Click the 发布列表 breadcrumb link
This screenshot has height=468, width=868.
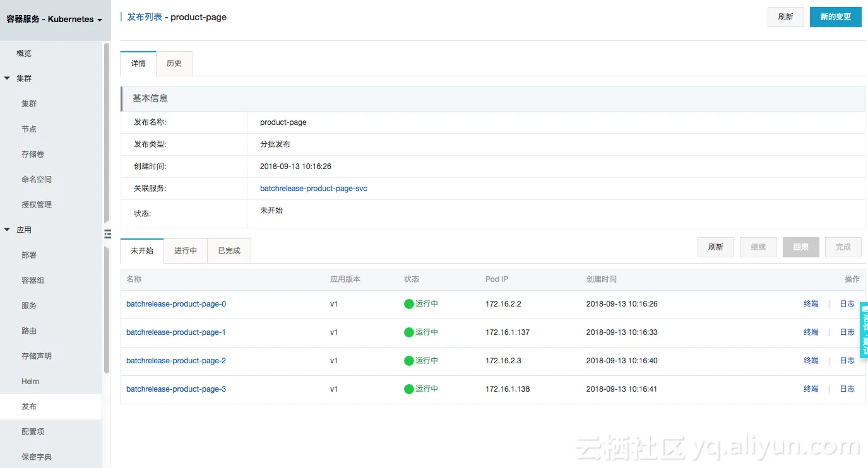[x=145, y=17]
